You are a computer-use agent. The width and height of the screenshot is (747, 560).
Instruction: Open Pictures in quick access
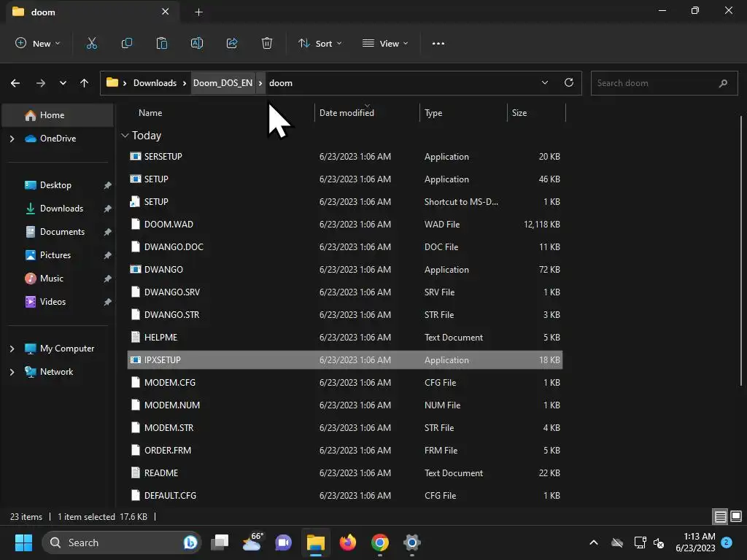pos(57,255)
